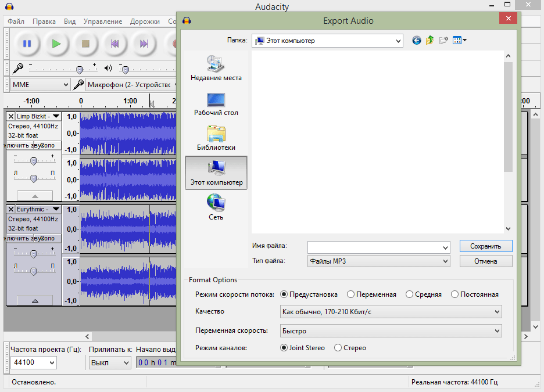Choose Стерео channel mode
The image size is (544, 392).
point(350,348)
